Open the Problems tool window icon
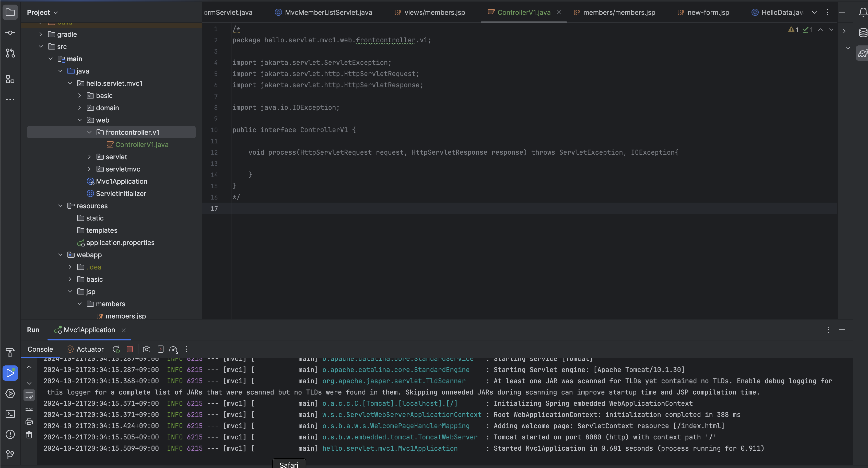The height and width of the screenshot is (468, 868). pyautogui.click(x=10, y=434)
